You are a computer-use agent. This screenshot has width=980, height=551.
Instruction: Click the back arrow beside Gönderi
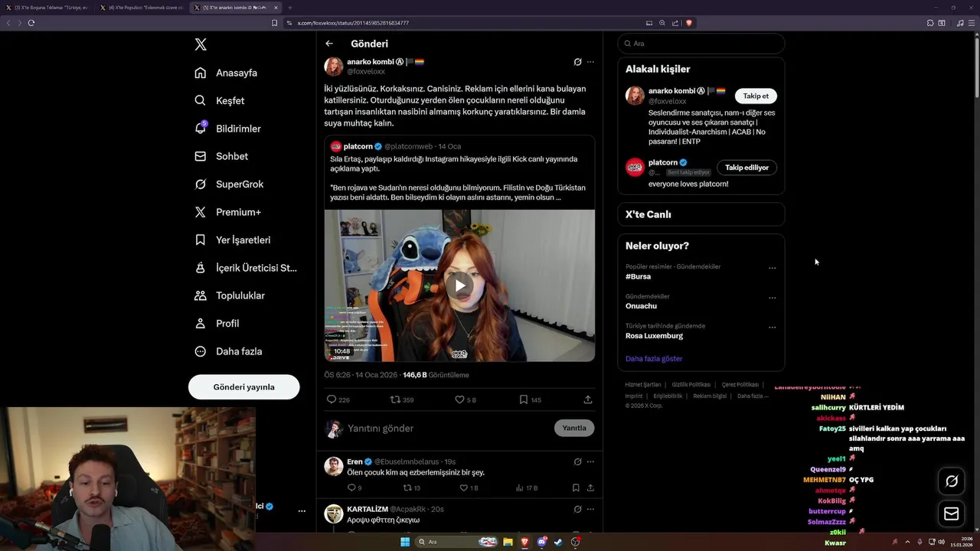[x=329, y=44]
